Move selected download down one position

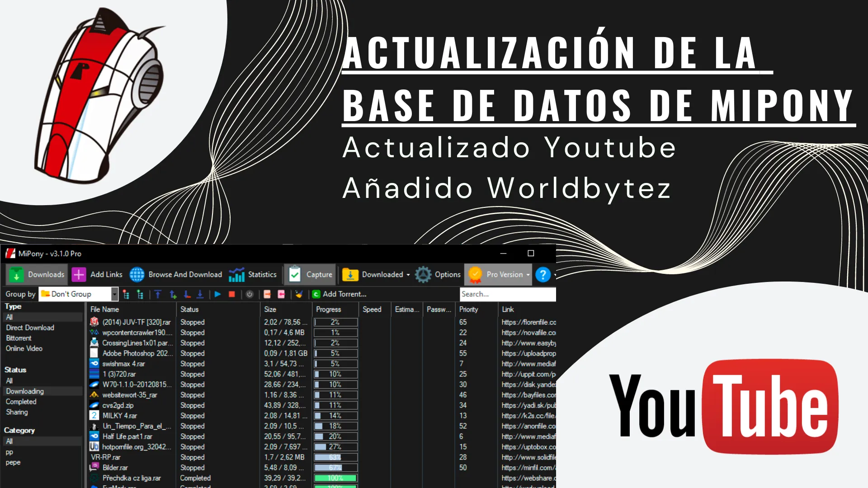click(187, 295)
